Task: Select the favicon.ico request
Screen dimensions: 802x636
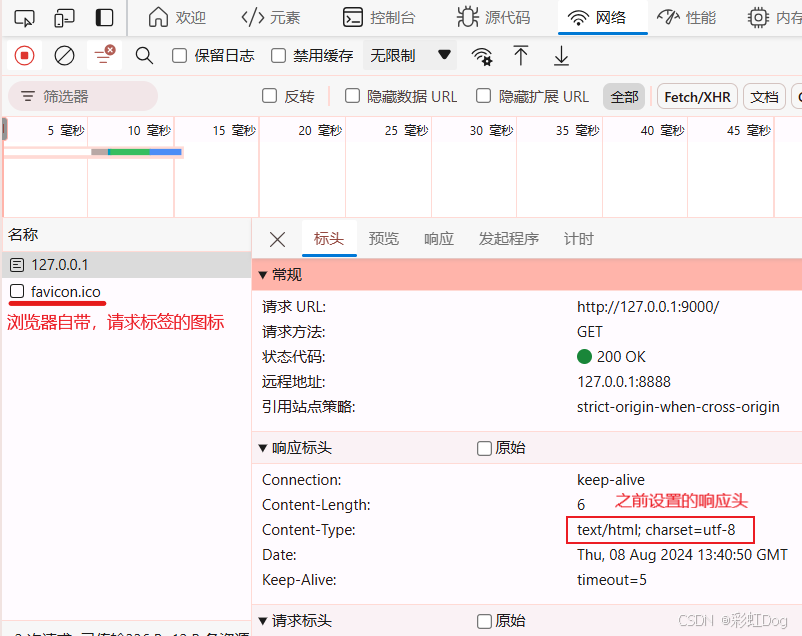Action: click(x=57, y=291)
